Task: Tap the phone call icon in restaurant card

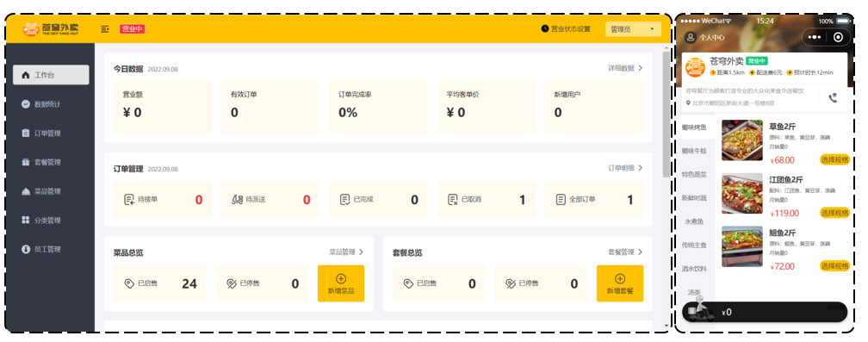Action: [x=833, y=98]
